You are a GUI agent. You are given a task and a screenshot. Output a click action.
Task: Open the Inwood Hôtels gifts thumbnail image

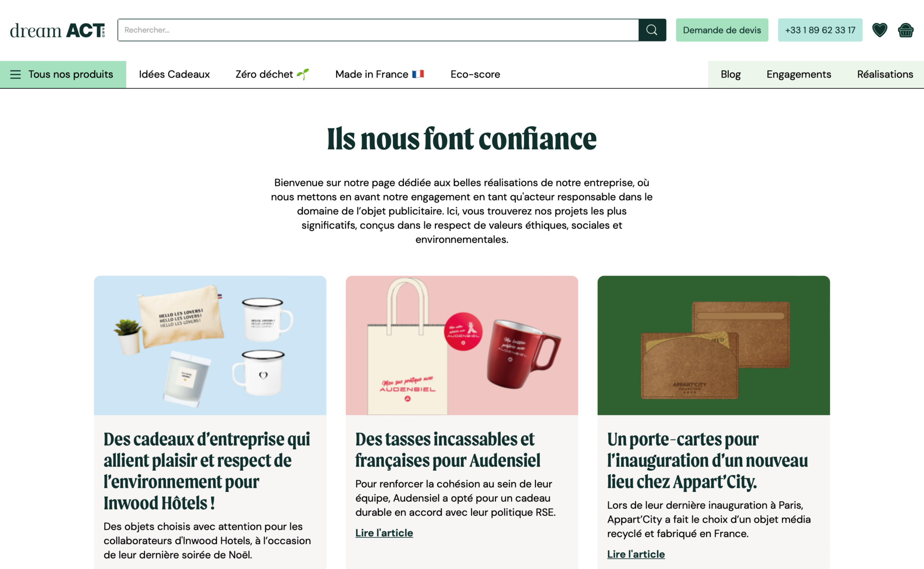click(x=210, y=345)
